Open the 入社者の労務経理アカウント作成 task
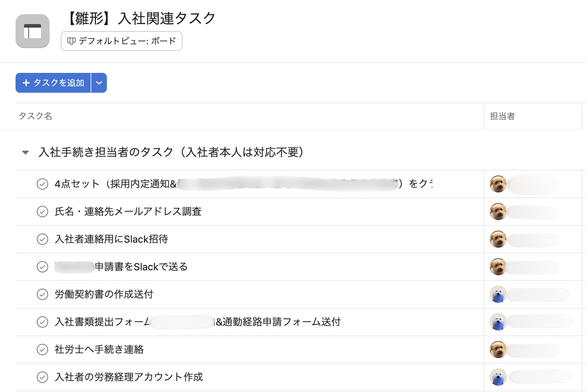Screen dimensions: 586x392 point(129,377)
